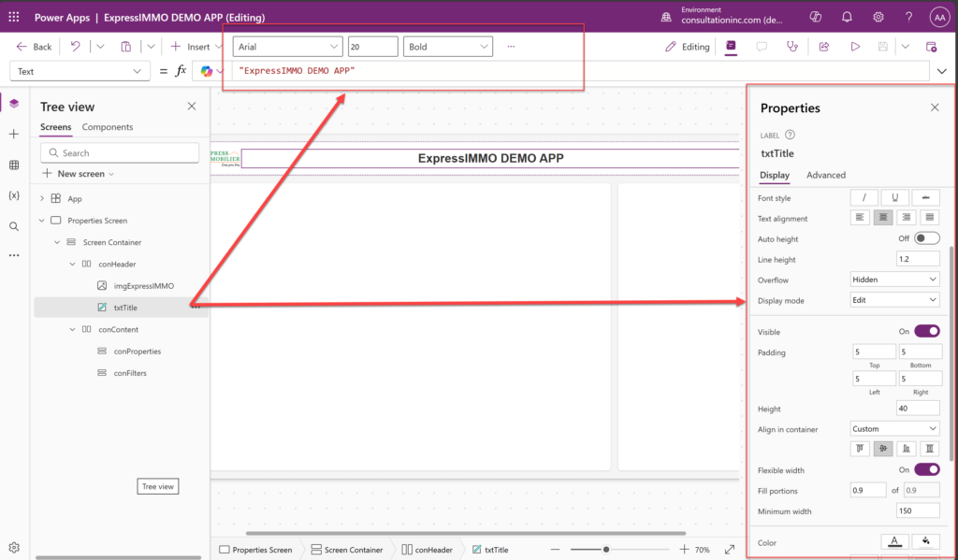Preview the app with Play icon
This screenshot has height=560, width=958.
click(855, 47)
